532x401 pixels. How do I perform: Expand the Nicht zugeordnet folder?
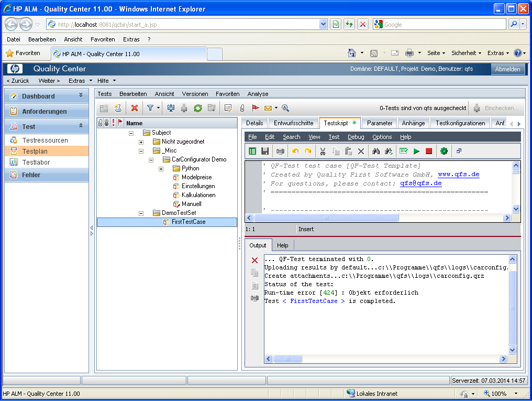tap(141, 142)
